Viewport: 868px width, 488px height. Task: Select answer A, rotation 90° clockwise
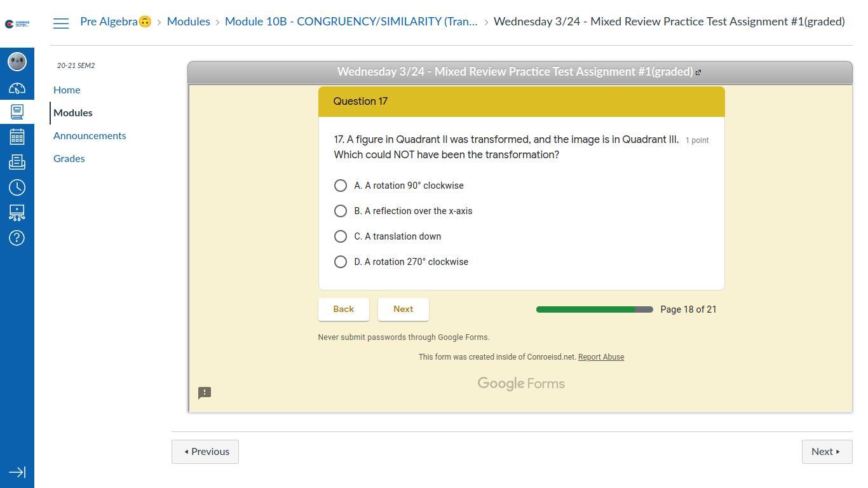pyautogui.click(x=341, y=186)
